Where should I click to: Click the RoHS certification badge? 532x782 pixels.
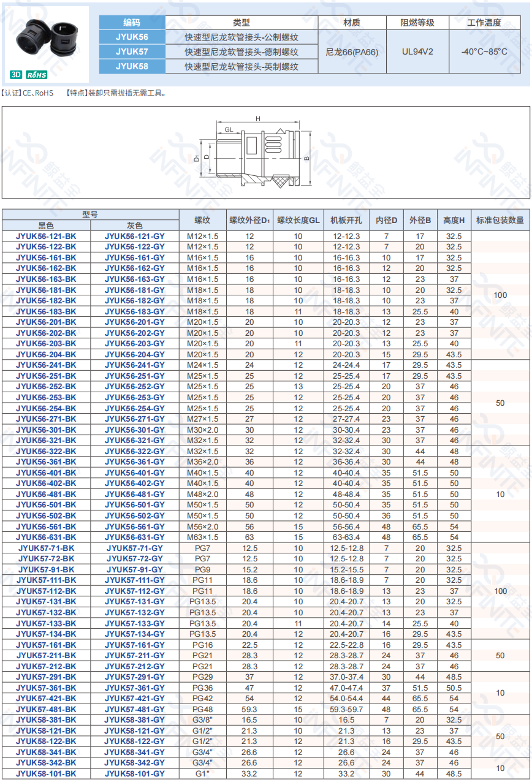(x=37, y=75)
